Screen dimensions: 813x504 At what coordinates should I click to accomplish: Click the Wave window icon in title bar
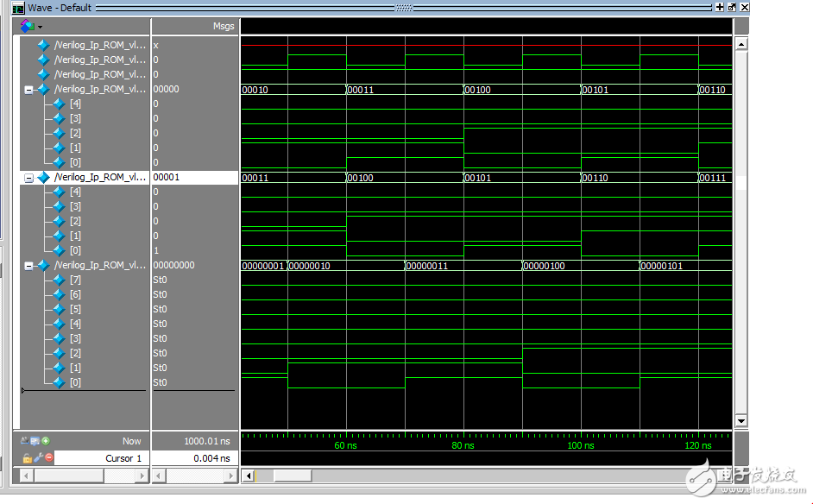click(17, 7)
